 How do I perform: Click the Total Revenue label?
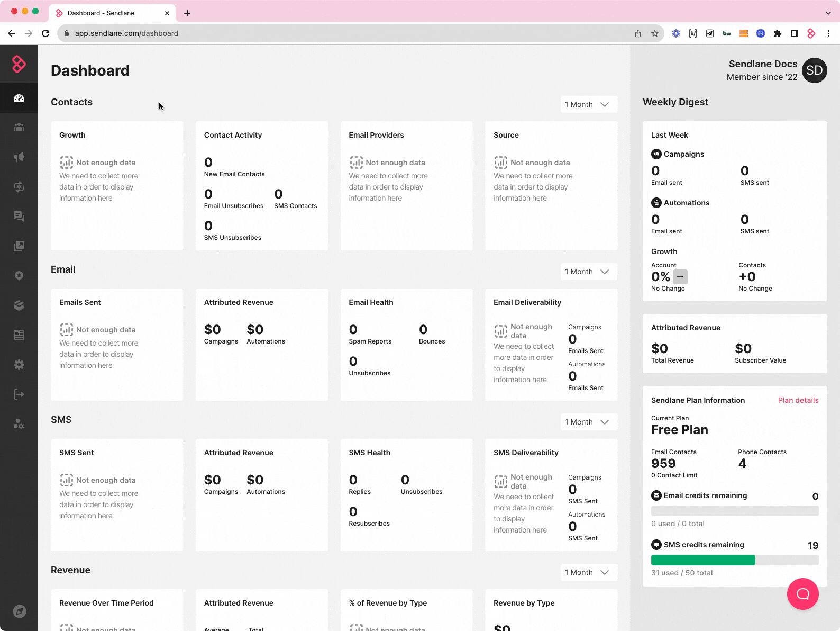tap(672, 360)
